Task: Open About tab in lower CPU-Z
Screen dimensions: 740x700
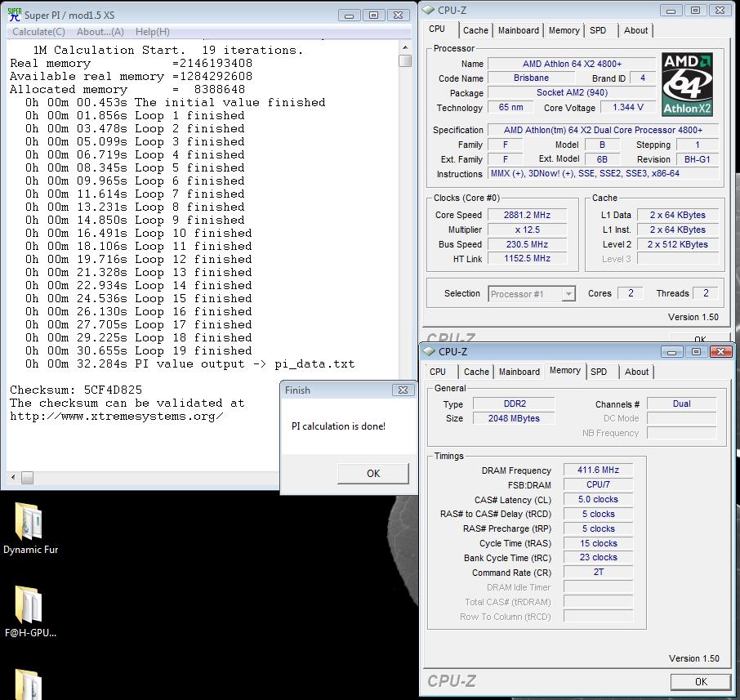Action: 636,372
